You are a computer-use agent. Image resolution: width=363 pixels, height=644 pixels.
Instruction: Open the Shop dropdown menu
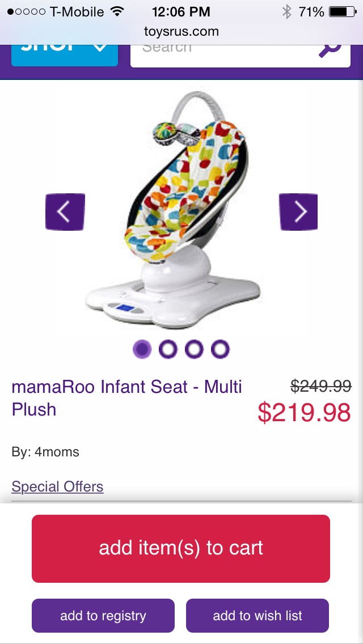click(65, 52)
